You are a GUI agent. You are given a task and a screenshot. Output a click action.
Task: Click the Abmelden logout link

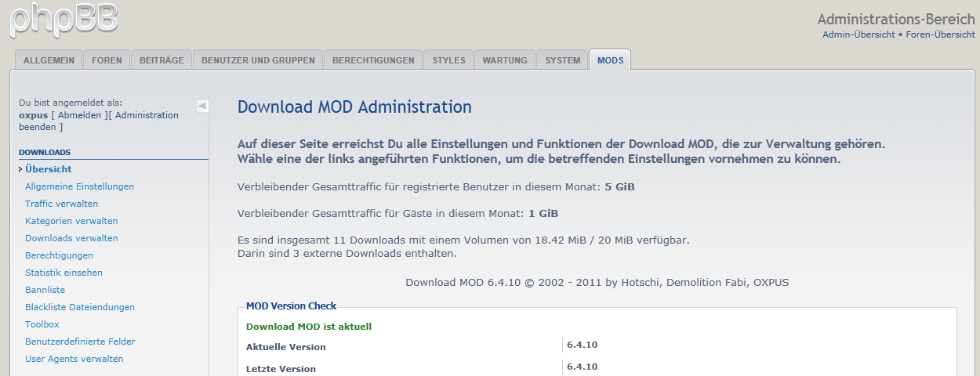click(x=80, y=115)
